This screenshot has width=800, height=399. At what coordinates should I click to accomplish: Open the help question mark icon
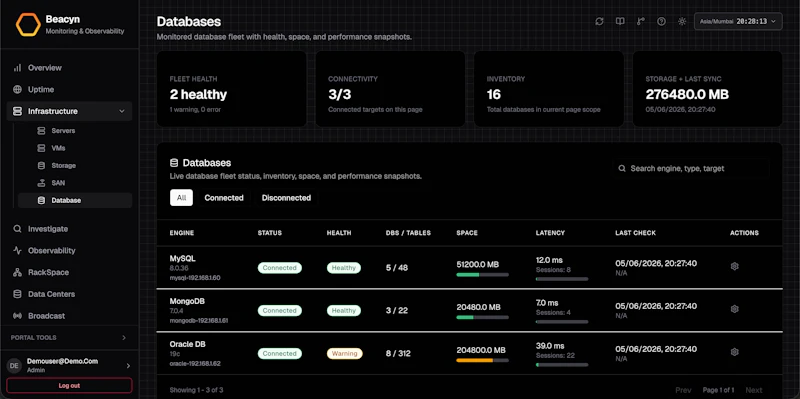pyautogui.click(x=661, y=21)
